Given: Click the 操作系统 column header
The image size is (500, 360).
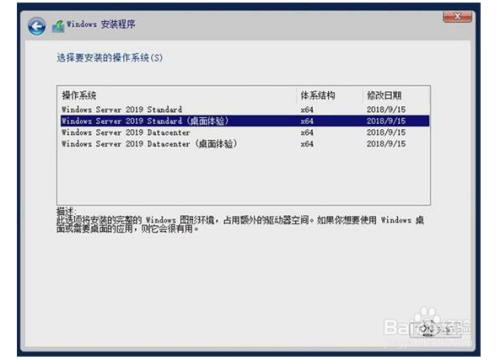Looking at the screenshot, I should pyautogui.click(x=177, y=95).
